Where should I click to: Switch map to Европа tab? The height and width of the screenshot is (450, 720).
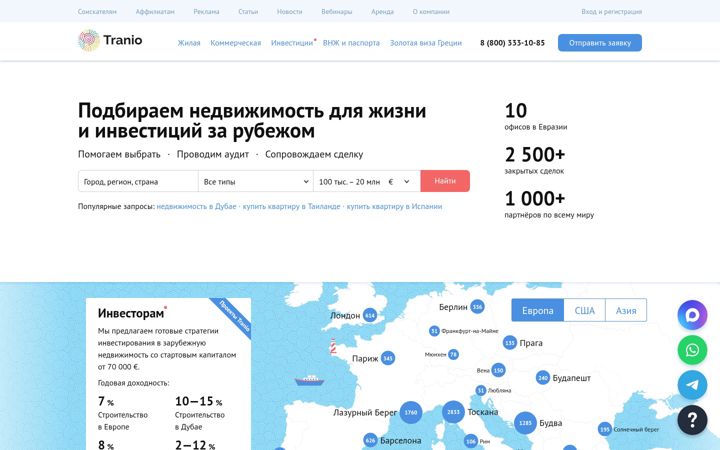tap(538, 310)
